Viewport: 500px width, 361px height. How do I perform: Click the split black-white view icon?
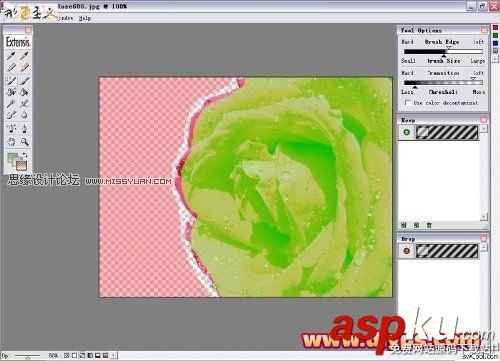[90, 356]
